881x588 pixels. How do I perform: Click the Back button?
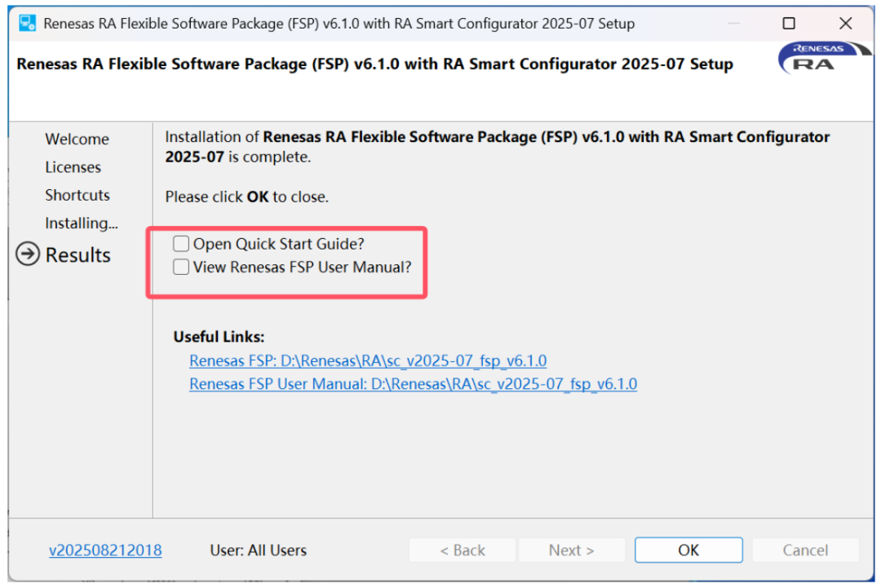coord(462,550)
